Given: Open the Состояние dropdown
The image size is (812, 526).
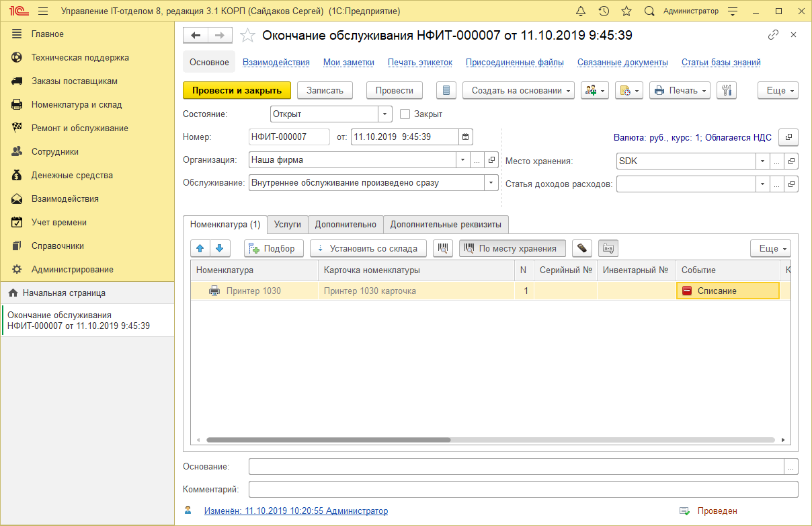Looking at the screenshot, I should [384, 114].
